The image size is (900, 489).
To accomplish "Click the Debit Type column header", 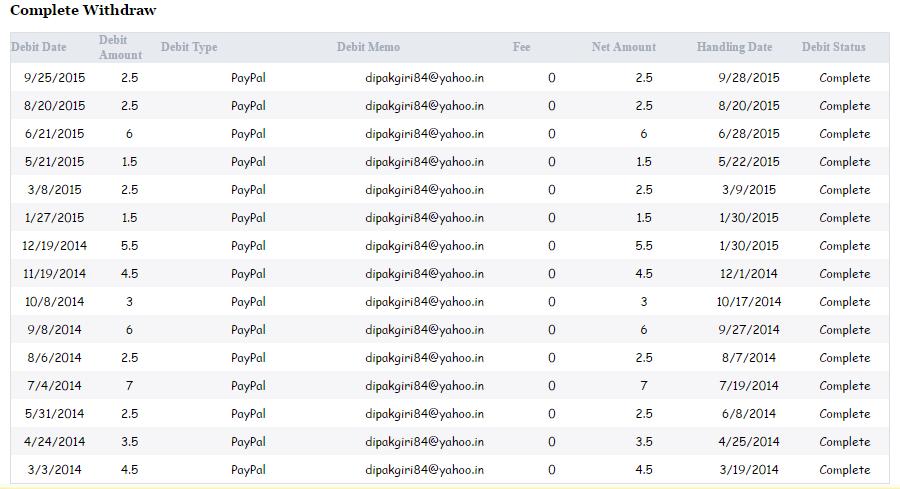I will tap(189, 47).
